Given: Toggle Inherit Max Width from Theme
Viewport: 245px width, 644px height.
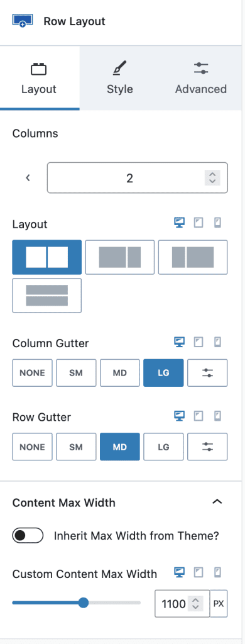Looking at the screenshot, I should pos(28,536).
